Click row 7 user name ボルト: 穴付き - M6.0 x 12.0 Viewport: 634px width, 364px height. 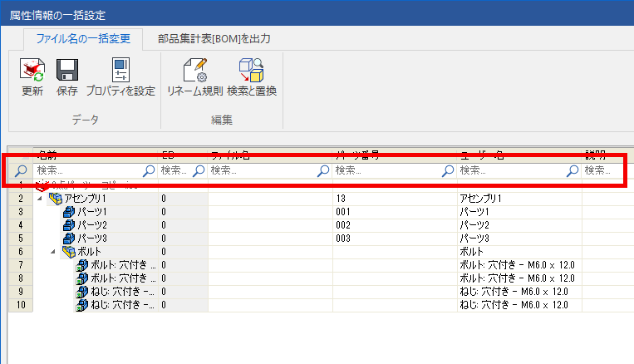519,265
